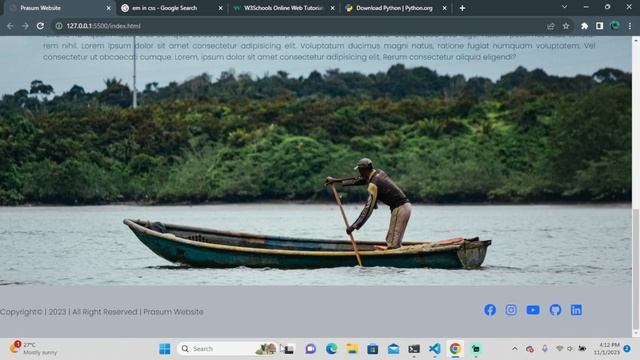The image size is (640, 360).
Task: Bookmark this page with the star
Action: [x=566, y=26]
